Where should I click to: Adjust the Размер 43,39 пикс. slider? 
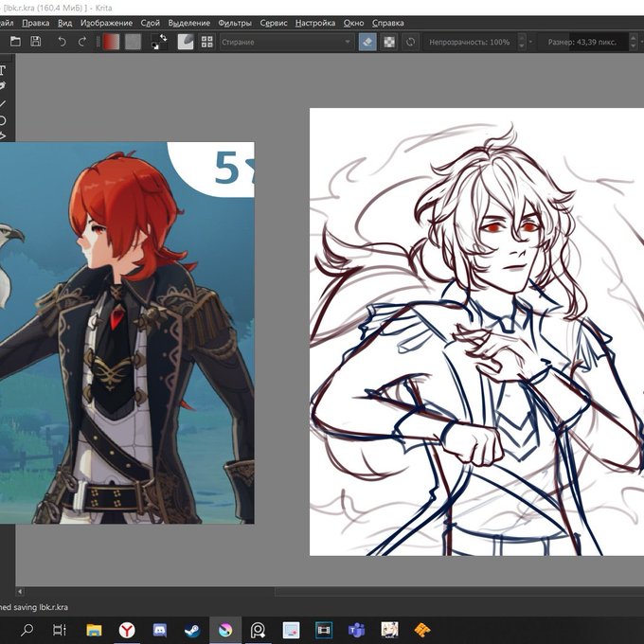pyautogui.click(x=585, y=42)
